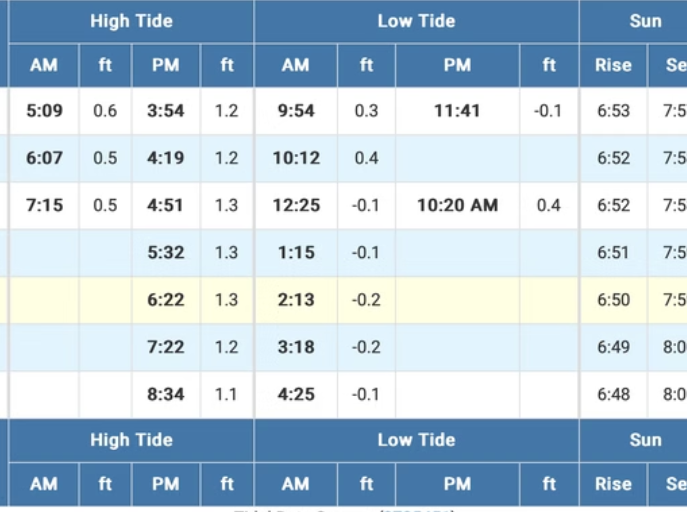Select the 3:54 PM high tide time
687x512 pixels.
(165, 111)
